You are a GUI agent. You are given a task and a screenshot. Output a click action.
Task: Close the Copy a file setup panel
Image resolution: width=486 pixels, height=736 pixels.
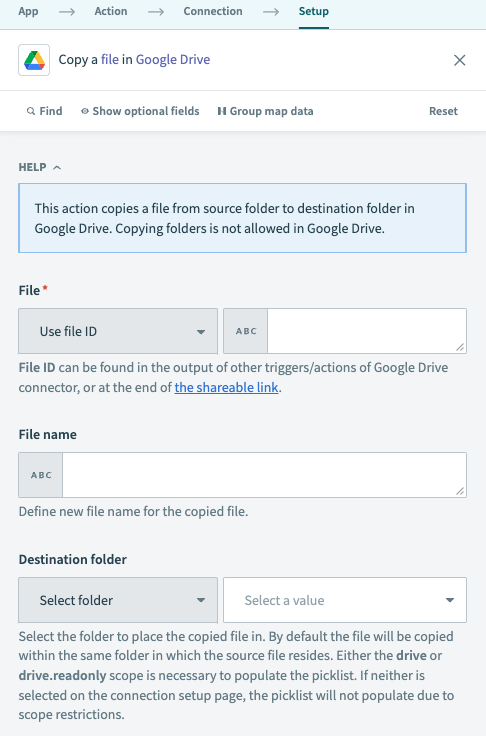click(x=459, y=60)
